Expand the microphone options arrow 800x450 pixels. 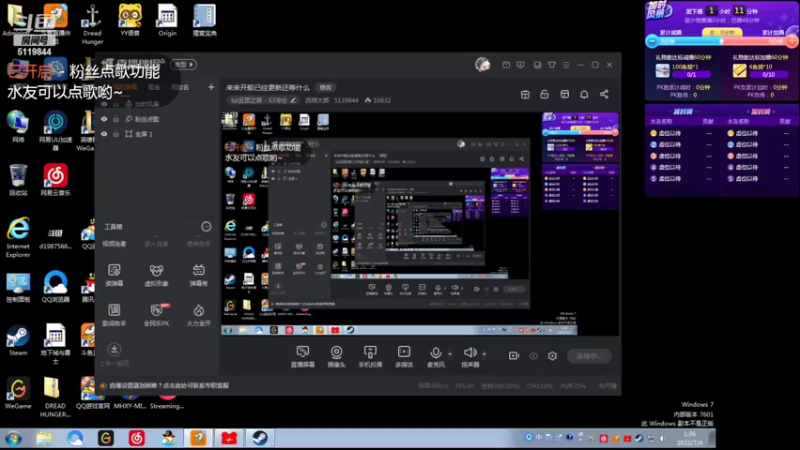449,353
